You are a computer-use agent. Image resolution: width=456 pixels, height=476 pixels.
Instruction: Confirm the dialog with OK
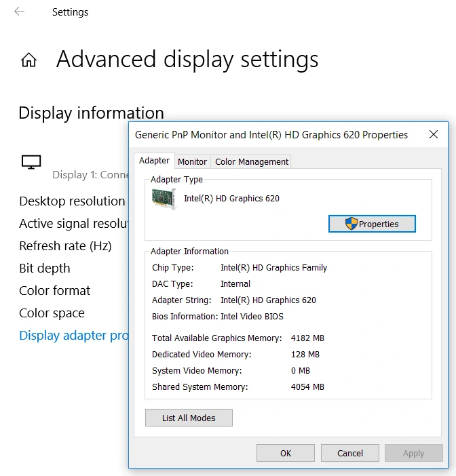pyautogui.click(x=286, y=453)
